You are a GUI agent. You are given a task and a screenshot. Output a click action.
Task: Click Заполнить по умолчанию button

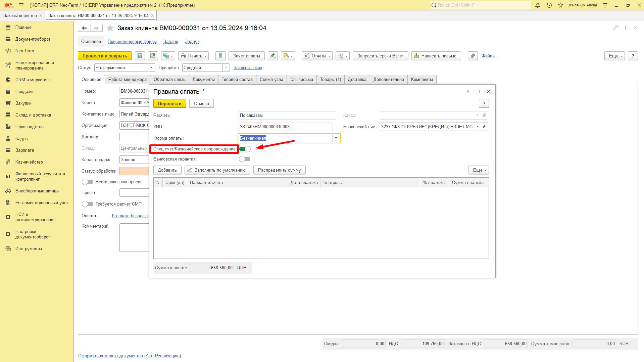pyautogui.click(x=217, y=170)
